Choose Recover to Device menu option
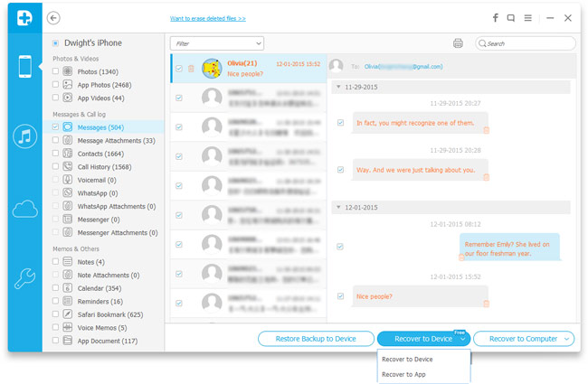588x384 pixels. coord(407,359)
